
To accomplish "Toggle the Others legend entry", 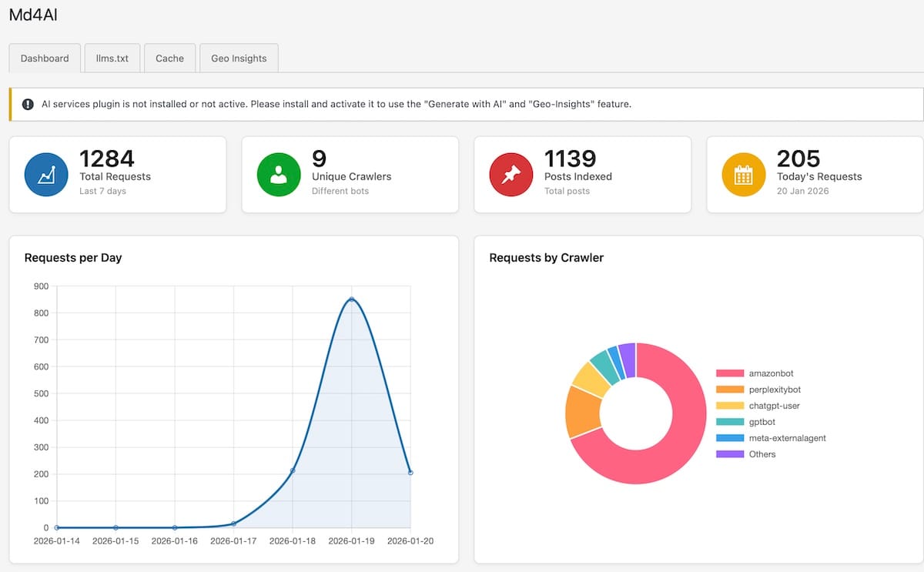I will pos(762,454).
